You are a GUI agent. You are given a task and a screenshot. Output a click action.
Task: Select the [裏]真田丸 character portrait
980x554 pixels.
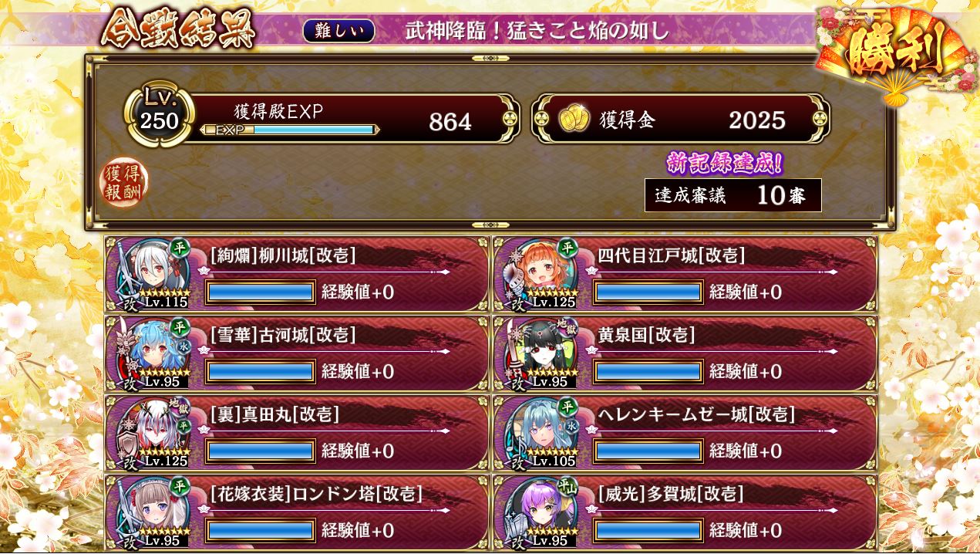point(153,433)
